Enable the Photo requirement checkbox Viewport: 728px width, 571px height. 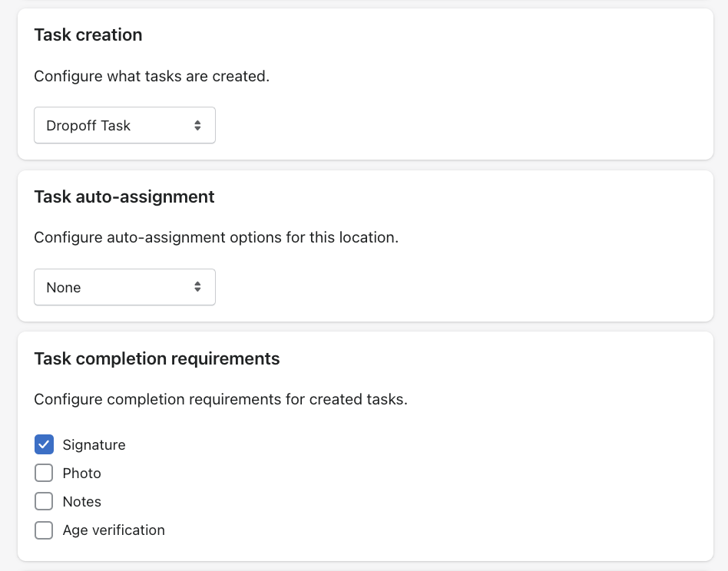[x=44, y=473]
